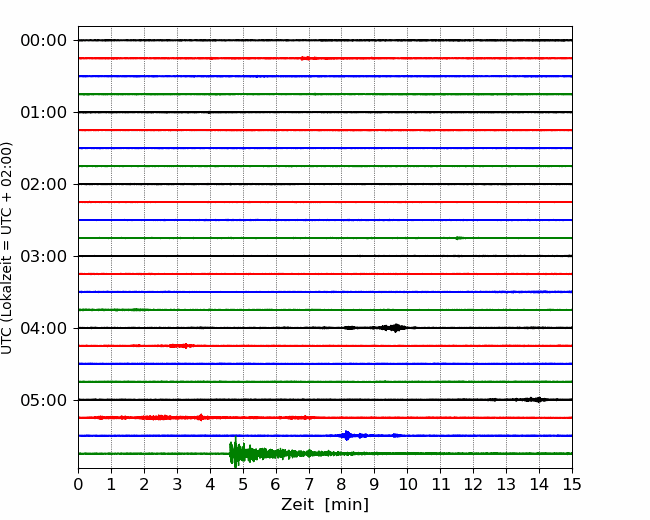650x520 pixels.
Task: Click the UTC Lokalzeit y-axis title
Action: click(x=7, y=248)
